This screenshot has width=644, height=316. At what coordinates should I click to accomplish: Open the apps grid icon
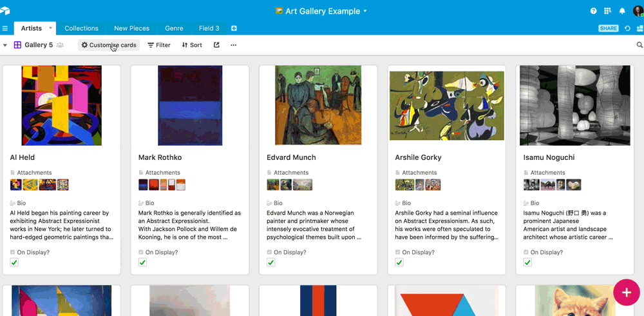pos(607,11)
